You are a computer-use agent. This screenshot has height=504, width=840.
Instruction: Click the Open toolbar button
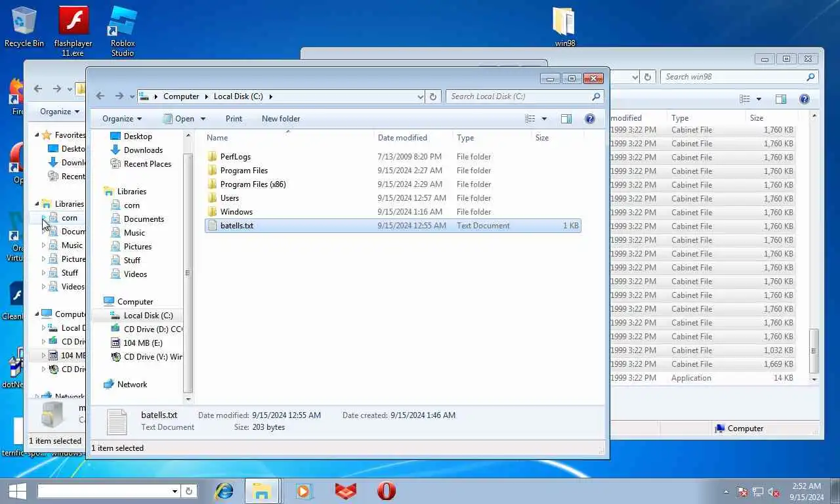tap(178, 119)
